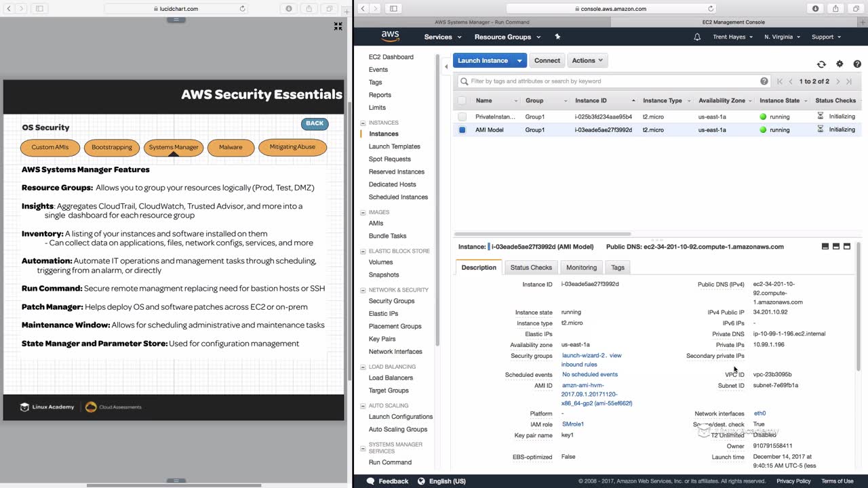Open the AWS notifications bell
The height and width of the screenshot is (488, 868).
pyautogui.click(x=697, y=37)
